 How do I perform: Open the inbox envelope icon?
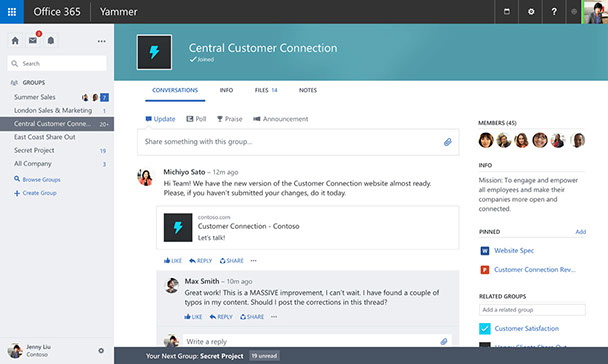(33, 40)
